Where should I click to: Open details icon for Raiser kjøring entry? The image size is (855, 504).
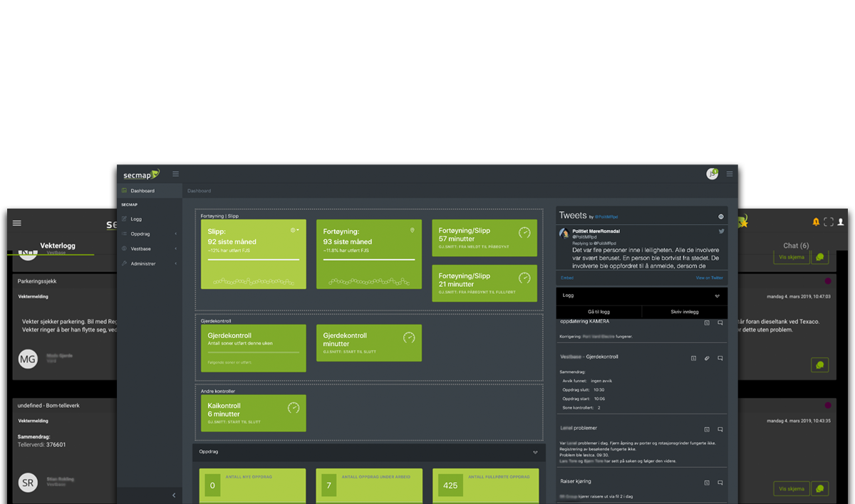[x=707, y=483]
